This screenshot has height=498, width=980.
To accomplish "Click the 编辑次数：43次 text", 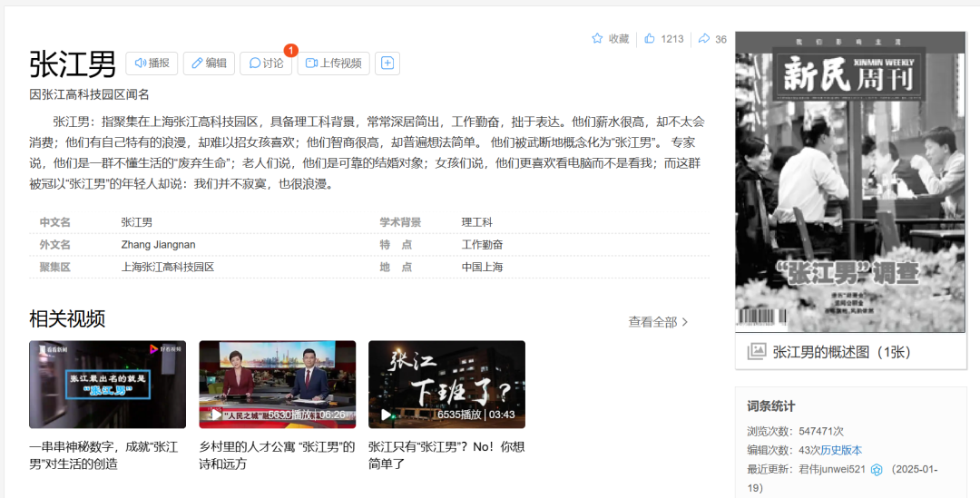I will tap(784, 450).
